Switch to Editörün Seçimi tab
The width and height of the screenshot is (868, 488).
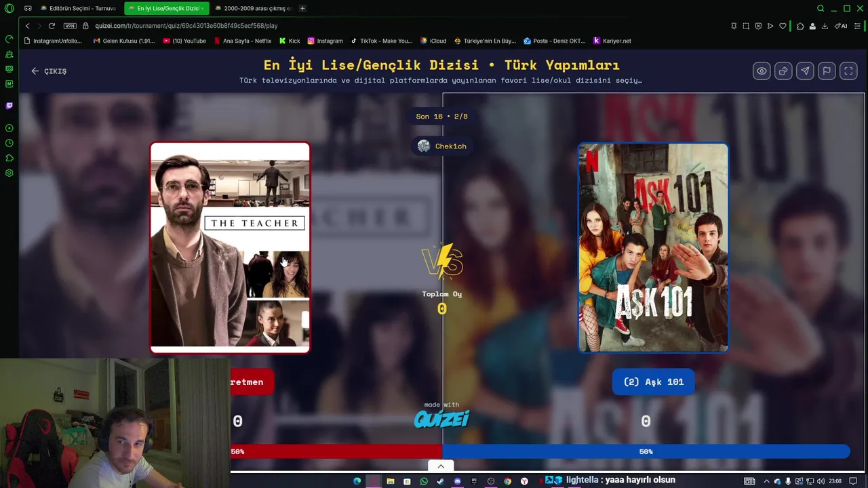(78, 8)
